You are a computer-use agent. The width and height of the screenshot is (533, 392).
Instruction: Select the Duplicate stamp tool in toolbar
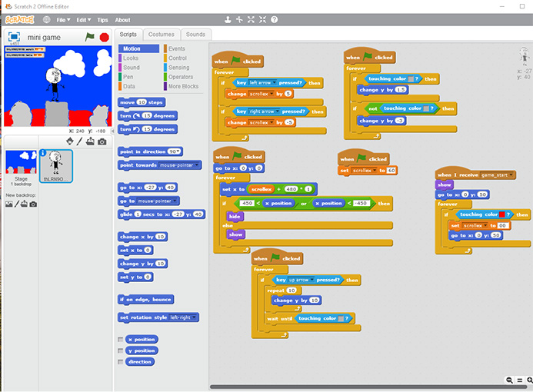(227, 19)
